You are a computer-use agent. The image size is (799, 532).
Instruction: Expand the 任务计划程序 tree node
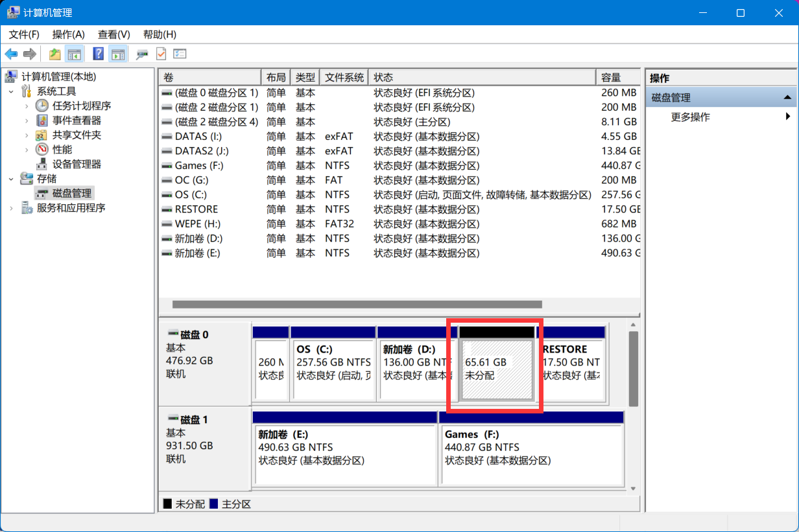coord(27,106)
